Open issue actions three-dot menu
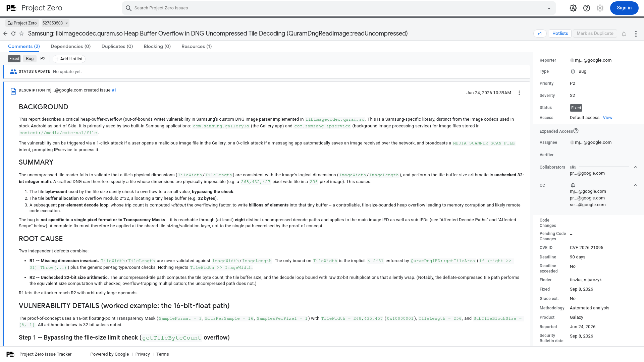The image size is (644, 362). [636, 34]
